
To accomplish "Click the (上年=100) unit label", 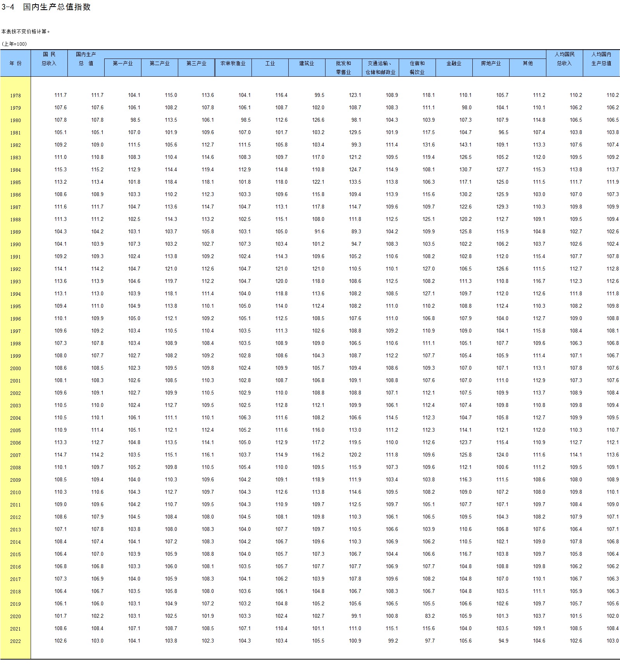I will tap(14, 44).
